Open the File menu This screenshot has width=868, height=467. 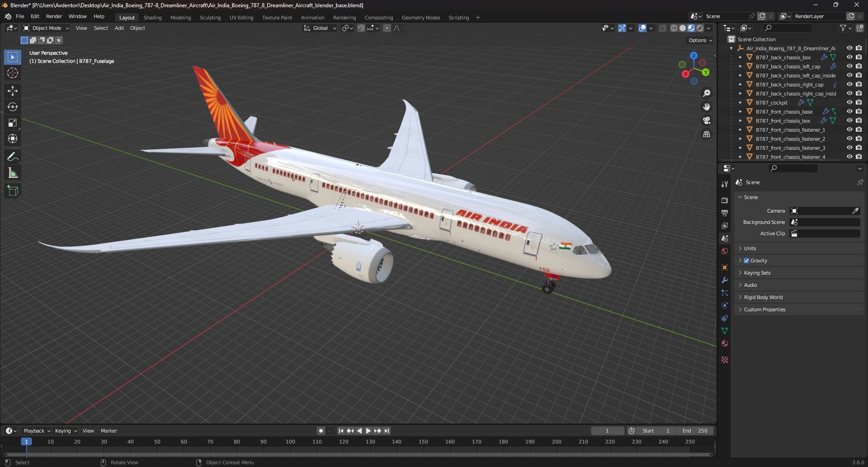pyautogui.click(x=20, y=16)
